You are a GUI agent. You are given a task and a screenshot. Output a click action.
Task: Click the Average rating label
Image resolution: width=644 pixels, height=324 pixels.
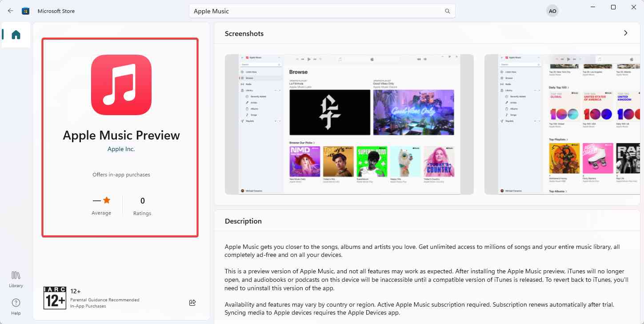[x=101, y=213]
